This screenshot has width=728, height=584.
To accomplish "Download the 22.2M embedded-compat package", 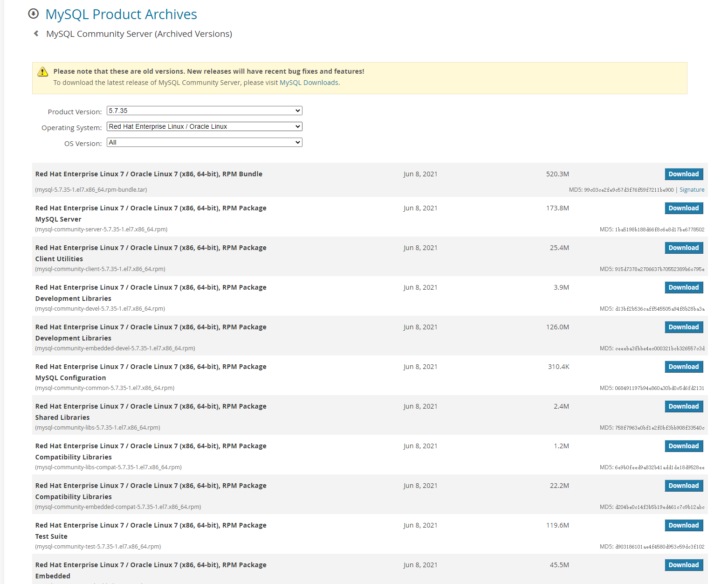I will click(684, 486).
